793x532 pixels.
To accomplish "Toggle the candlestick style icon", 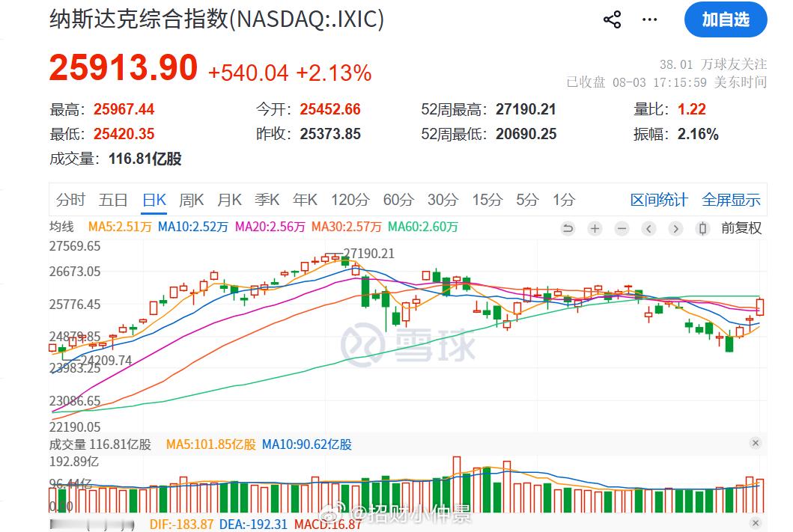I will coord(702,228).
